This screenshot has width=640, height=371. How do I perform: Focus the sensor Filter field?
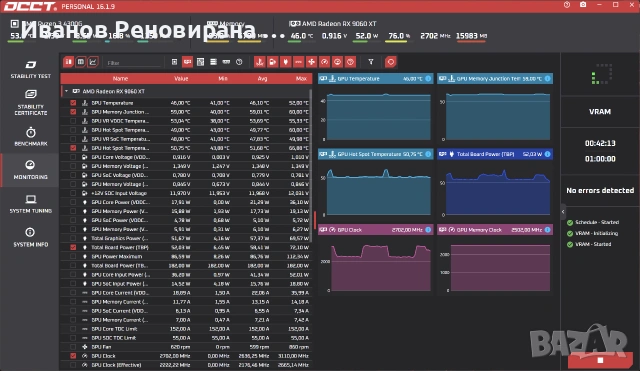[x=133, y=63]
